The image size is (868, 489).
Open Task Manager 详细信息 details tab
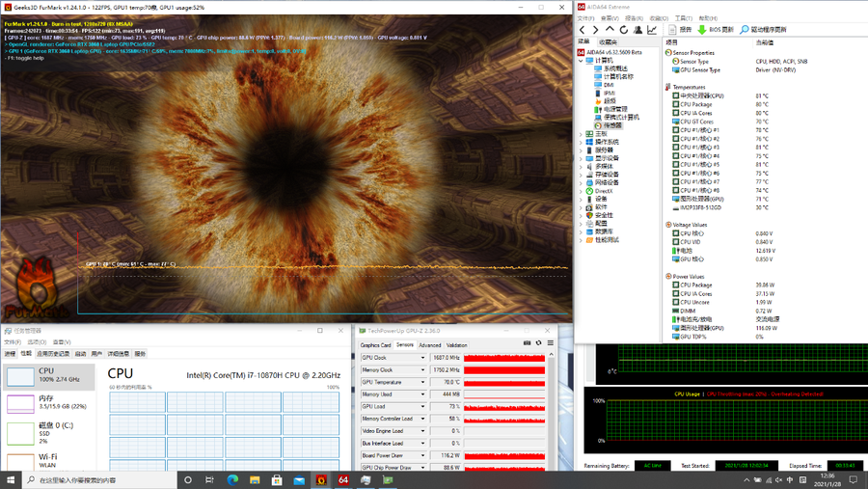[x=118, y=354]
